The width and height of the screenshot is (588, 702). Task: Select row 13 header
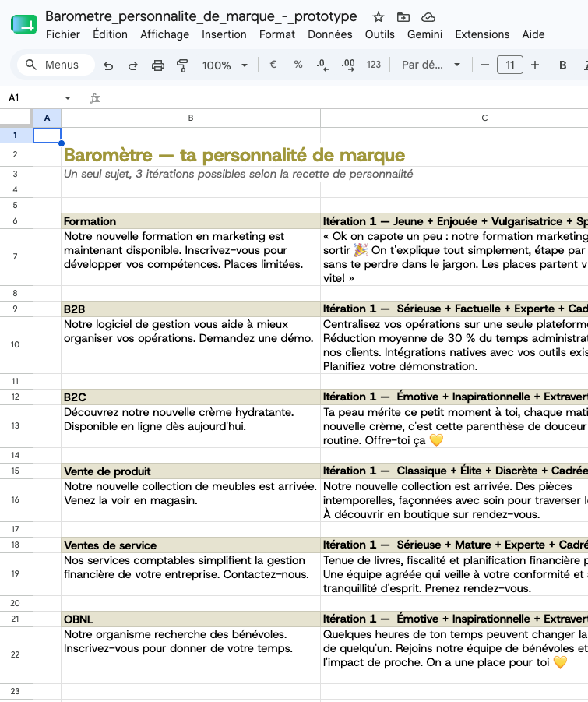tap(16, 425)
